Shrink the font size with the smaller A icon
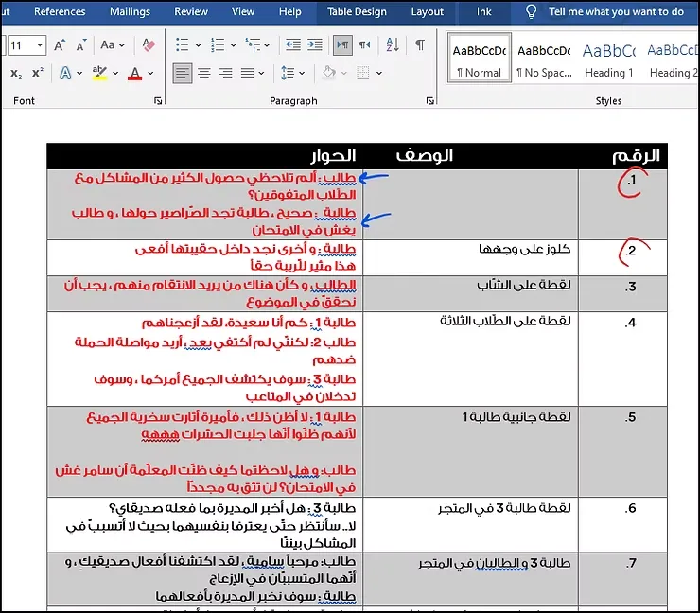The height and width of the screenshot is (613, 700). [x=81, y=45]
